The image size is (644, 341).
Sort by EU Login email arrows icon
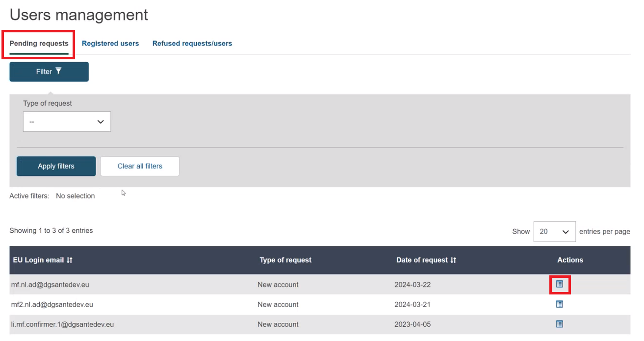coord(70,260)
